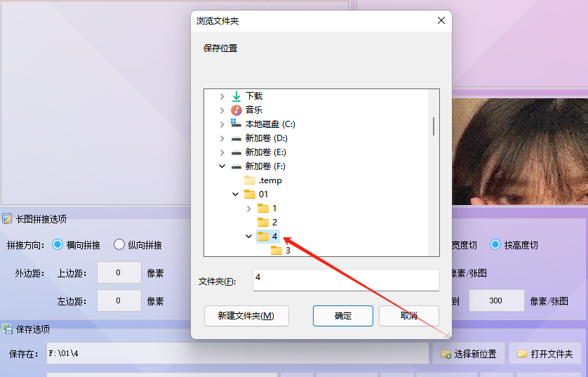The image size is (588, 377).
Task: Select the 下载 tree label
Action: click(x=254, y=96)
